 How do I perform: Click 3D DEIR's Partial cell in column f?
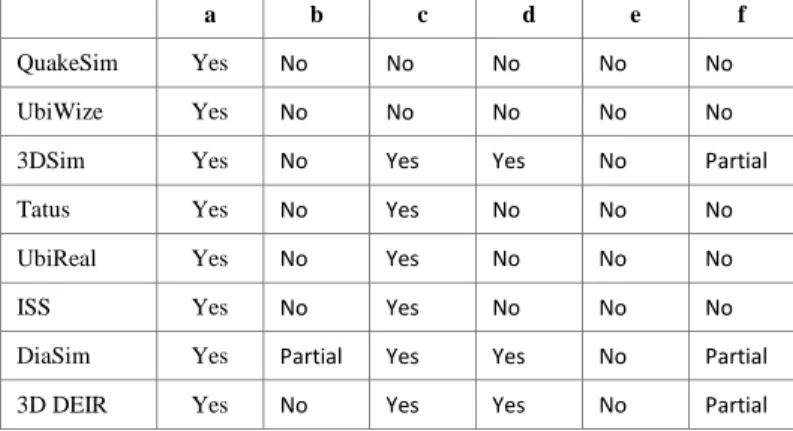[x=736, y=405]
